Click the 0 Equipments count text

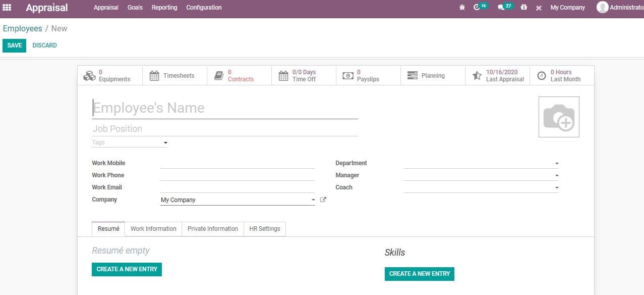(x=114, y=76)
